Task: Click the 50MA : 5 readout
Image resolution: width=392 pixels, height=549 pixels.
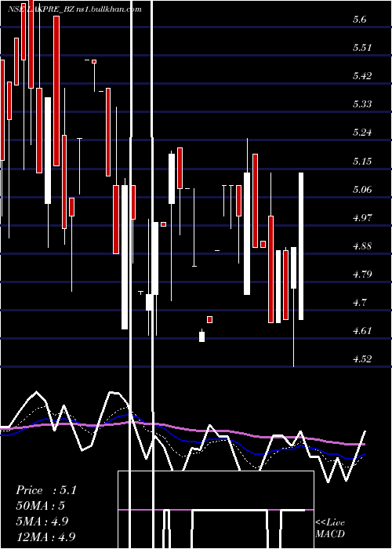Action: tap(41, 506)
